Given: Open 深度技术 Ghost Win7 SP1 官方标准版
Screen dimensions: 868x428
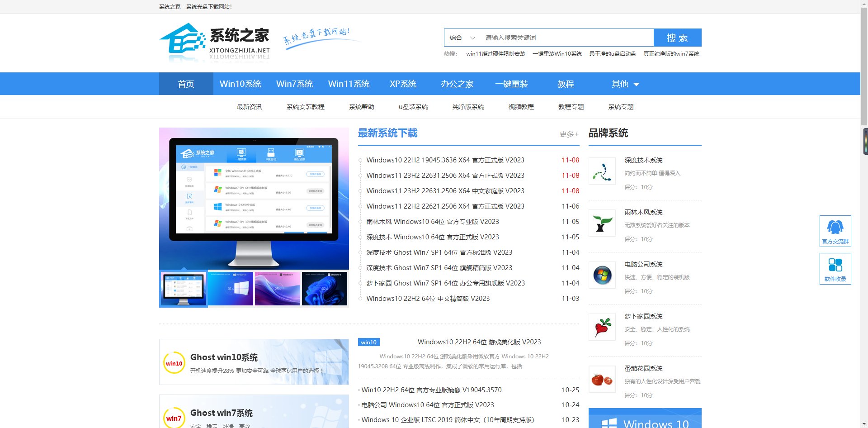Looking at the screenshot, I should pos(439,252).
